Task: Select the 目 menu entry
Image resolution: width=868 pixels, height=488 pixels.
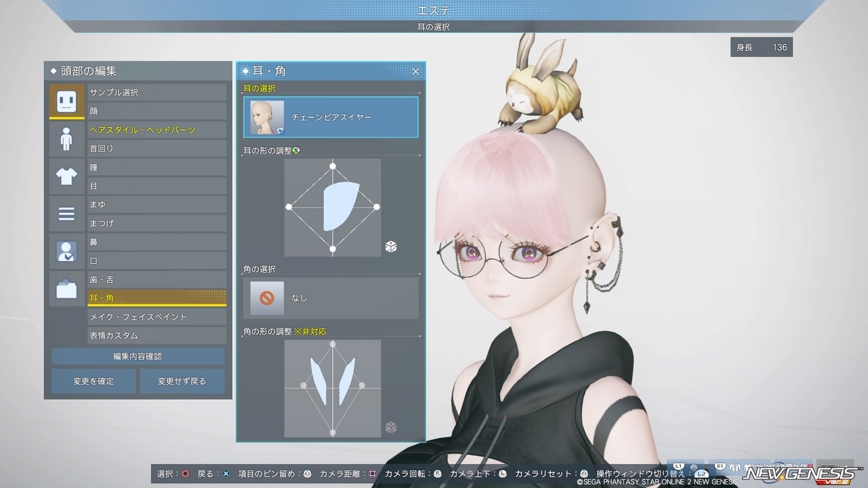Action: (157, 187)
